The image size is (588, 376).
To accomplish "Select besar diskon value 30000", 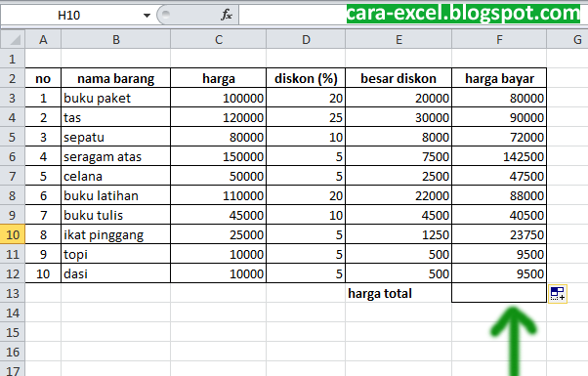I will pos(399,117).
